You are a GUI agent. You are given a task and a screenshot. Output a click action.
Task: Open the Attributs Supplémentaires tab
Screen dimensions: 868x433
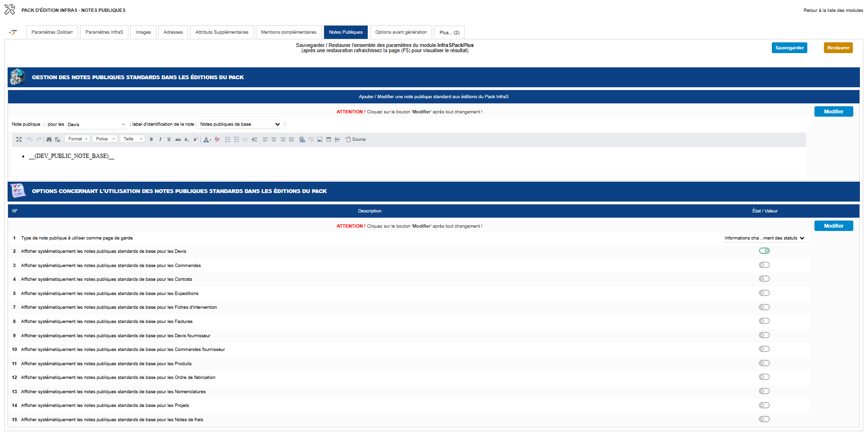(x=222, y=32)
